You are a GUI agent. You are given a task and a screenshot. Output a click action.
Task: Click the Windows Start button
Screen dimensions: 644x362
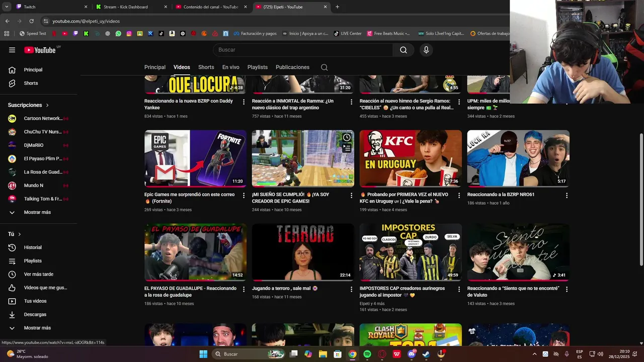click(x=203, y=354)
